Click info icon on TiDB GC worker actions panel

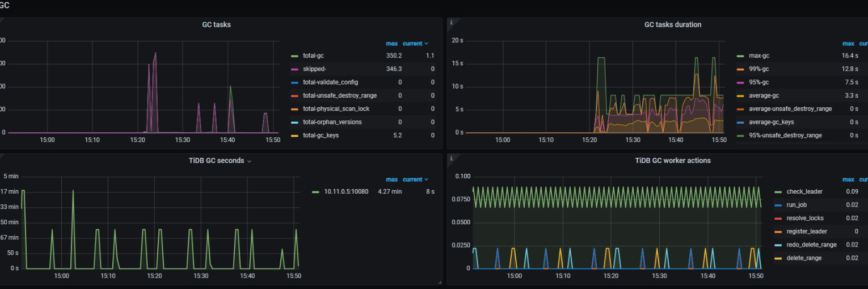[x=451, y=158]
